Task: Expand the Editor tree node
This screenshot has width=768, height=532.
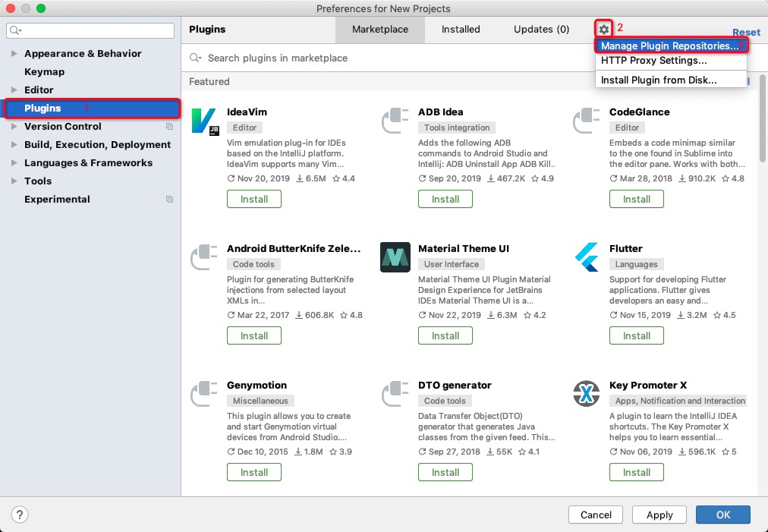Action: [14, 90]
